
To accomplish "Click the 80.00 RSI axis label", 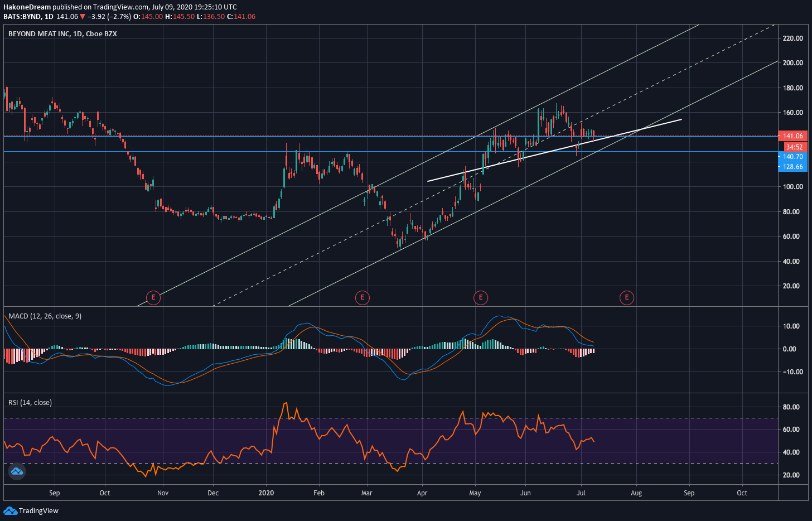I will pyautogui.click(x=791, y=407).
